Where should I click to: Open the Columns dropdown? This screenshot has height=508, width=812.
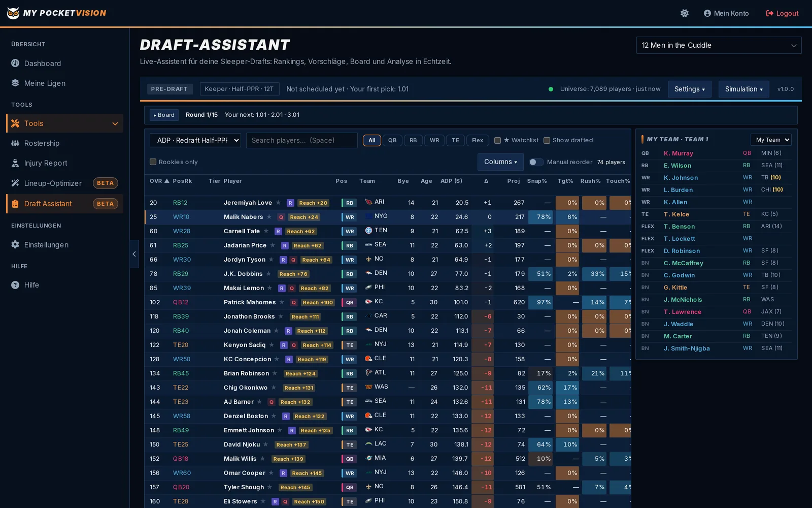pos(500,162)
